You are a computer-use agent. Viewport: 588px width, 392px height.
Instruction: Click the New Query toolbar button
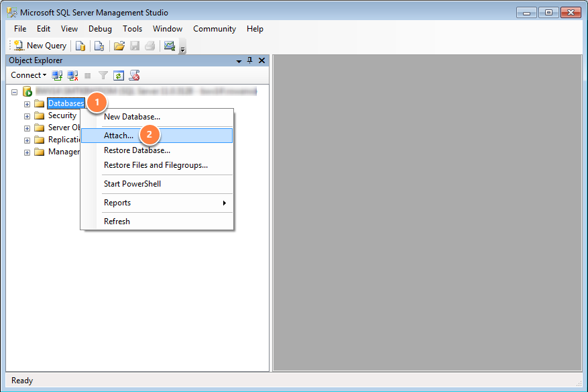[x=40, y=46]
